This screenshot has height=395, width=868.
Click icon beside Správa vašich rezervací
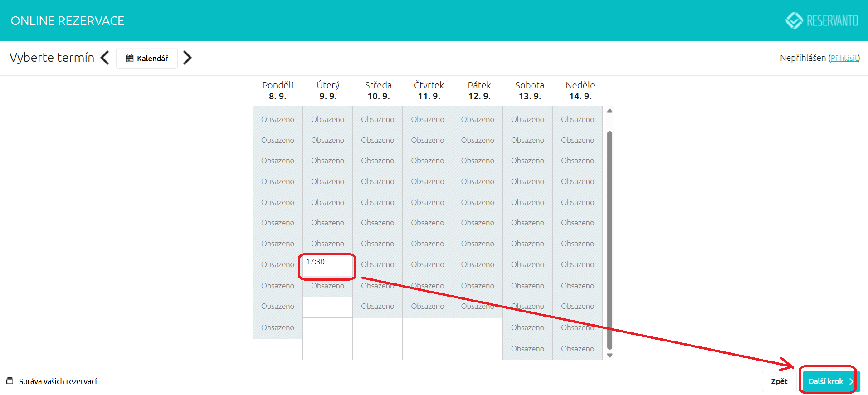[10, 381]
